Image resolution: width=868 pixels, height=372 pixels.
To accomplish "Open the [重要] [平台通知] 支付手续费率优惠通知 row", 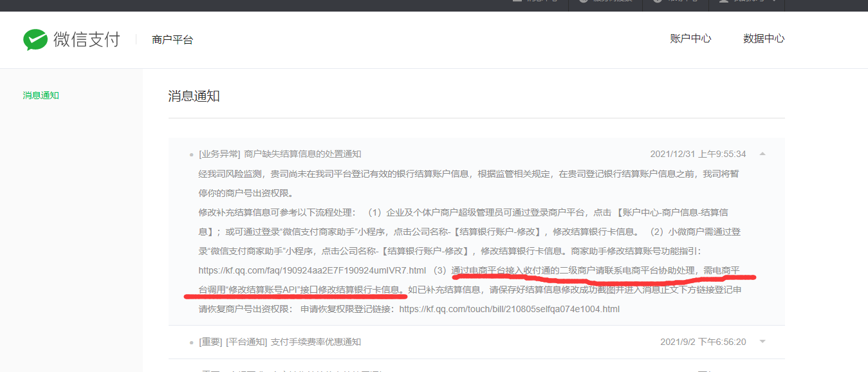I will tap(477, 342).
